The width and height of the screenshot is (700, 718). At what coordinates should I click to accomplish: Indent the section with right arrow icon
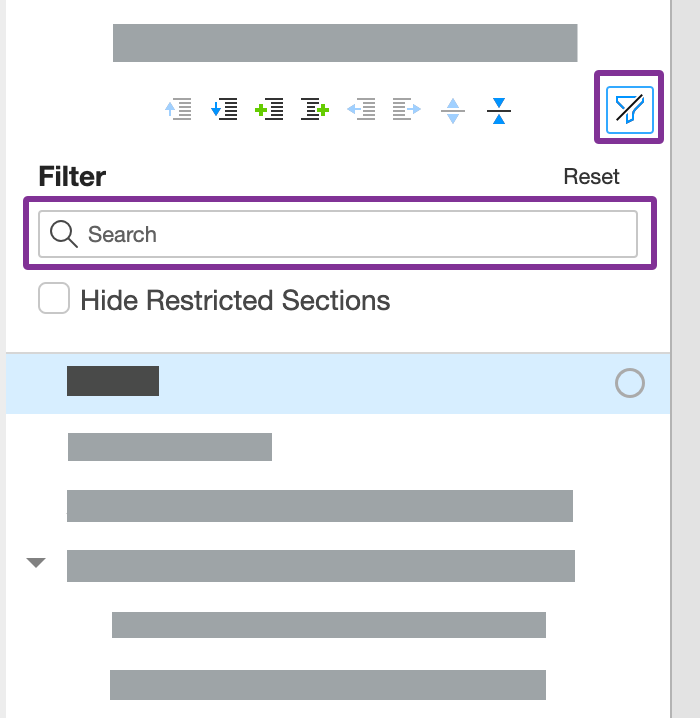407,109
